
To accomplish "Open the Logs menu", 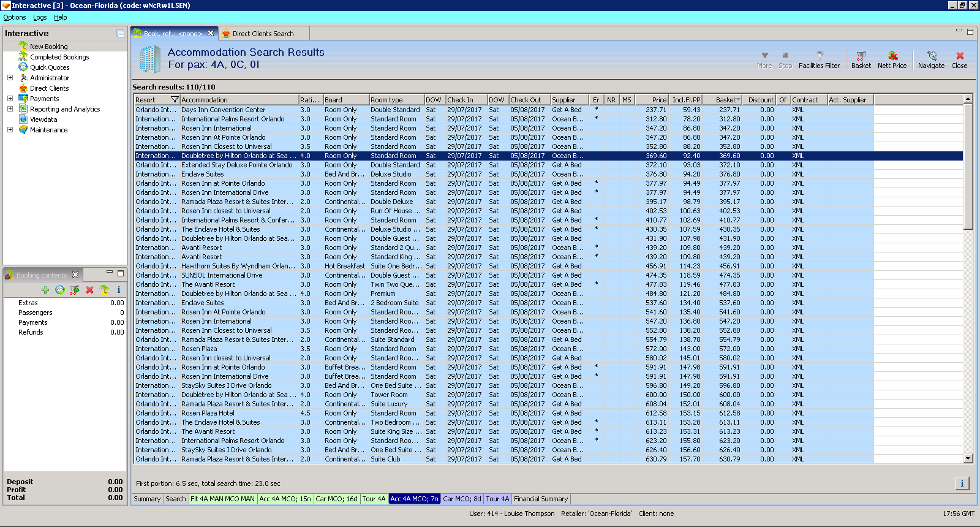I will tap(40, 18).
